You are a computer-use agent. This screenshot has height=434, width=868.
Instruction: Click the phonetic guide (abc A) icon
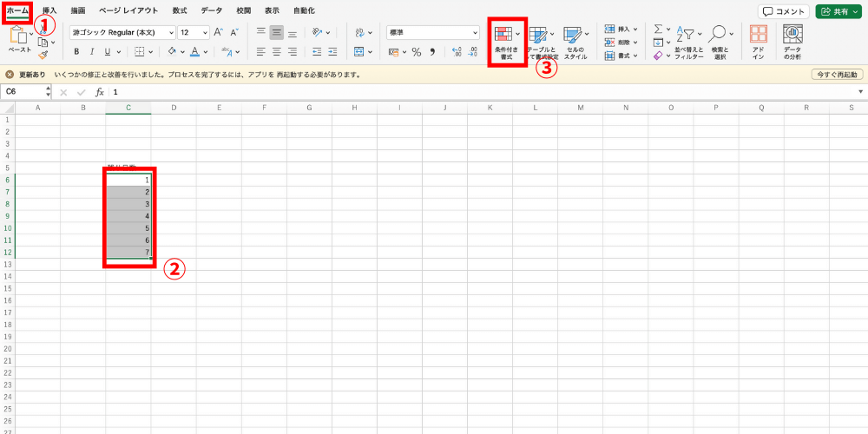point(227,51)
